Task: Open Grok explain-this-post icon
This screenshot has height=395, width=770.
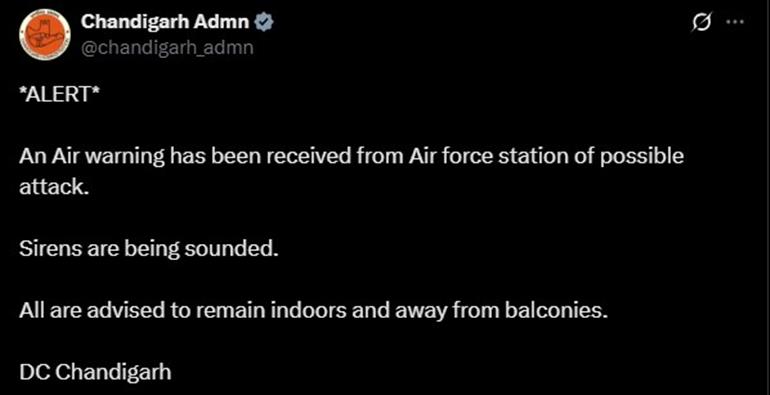Action: click(x=700, y=22)
